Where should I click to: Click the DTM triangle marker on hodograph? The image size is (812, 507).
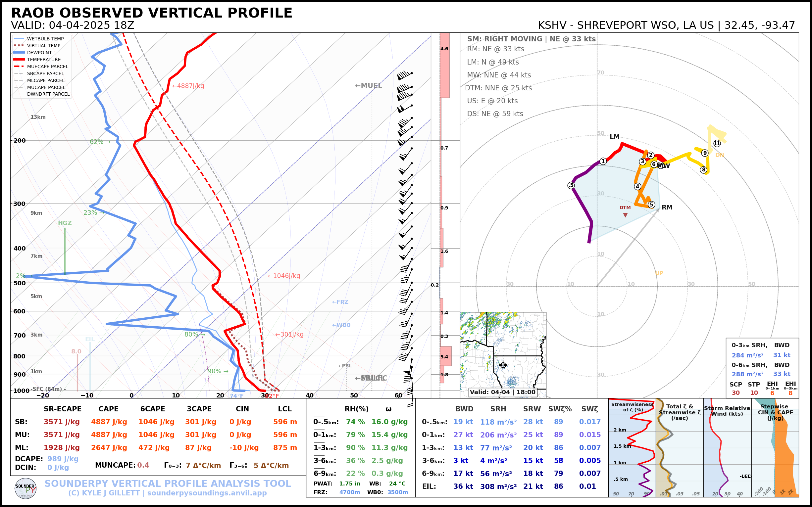point(625,215)
